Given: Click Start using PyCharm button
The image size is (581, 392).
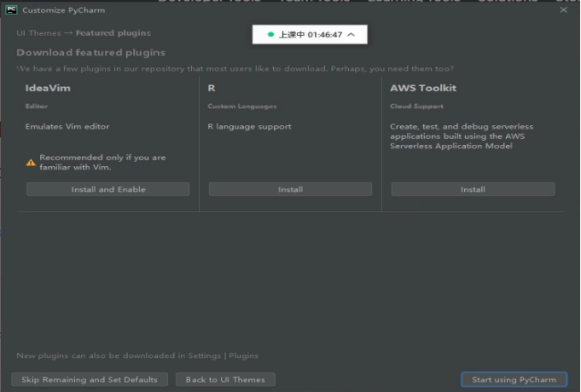Looking at the screenshot, I should point(514,379).
